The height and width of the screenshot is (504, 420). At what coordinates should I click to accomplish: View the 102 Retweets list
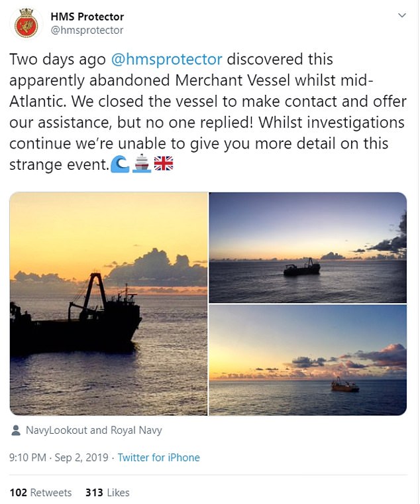41,493
